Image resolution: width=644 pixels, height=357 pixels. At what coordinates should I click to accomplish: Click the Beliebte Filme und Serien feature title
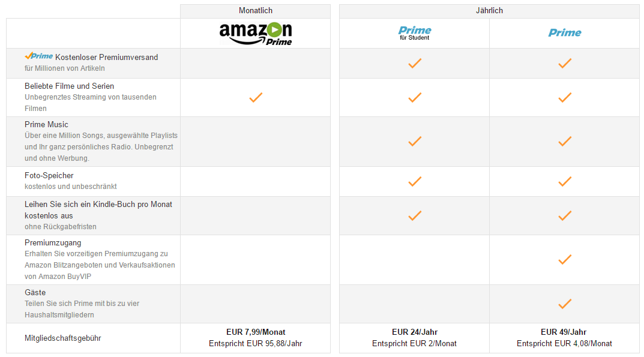(x=70, y=86)
